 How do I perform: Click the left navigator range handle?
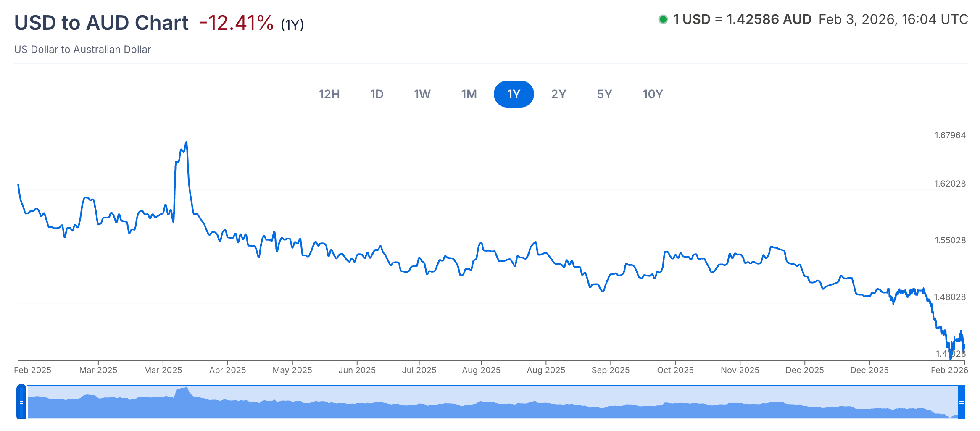[x=21, y=402]
